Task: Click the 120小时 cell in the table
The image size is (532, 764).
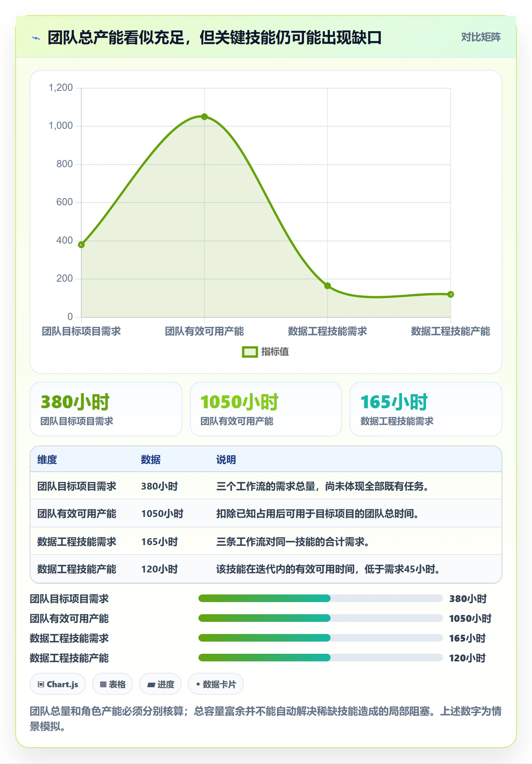Action: tap(160, 569)
